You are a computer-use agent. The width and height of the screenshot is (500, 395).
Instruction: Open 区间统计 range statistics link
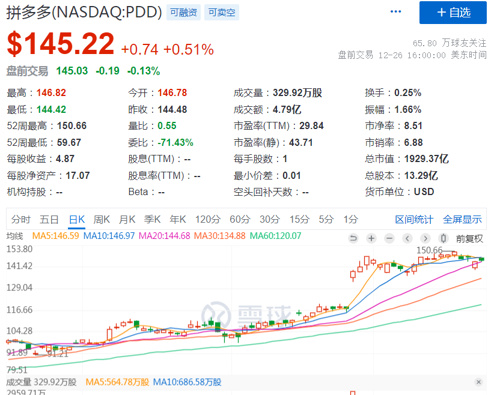pos(414,219)
